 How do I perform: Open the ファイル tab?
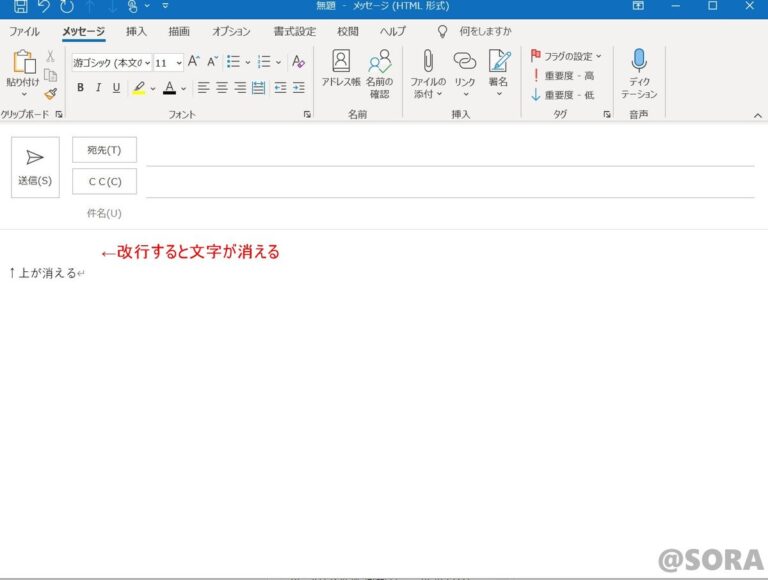24,31
